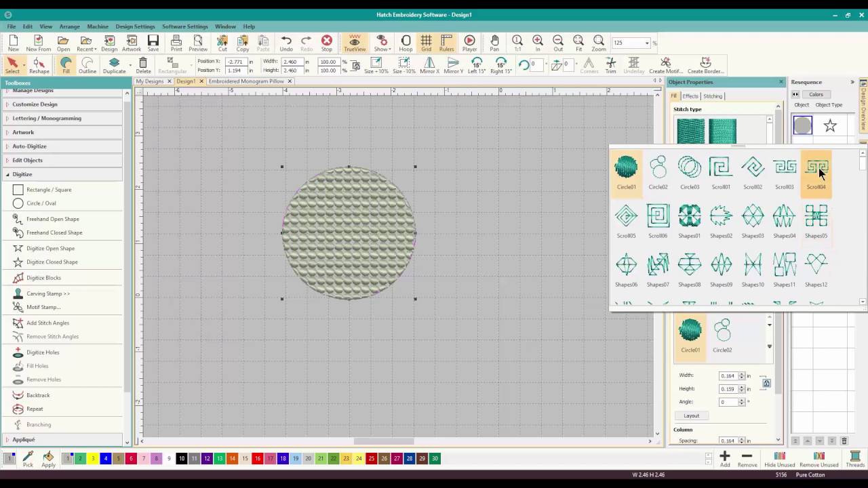
Task: Open the File menu
Action: (12, 26)
